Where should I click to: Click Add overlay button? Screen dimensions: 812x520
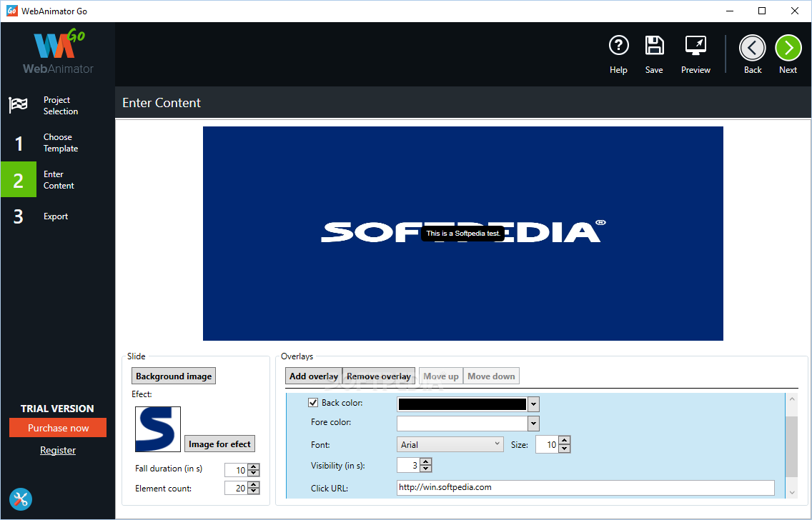point(314,376)
